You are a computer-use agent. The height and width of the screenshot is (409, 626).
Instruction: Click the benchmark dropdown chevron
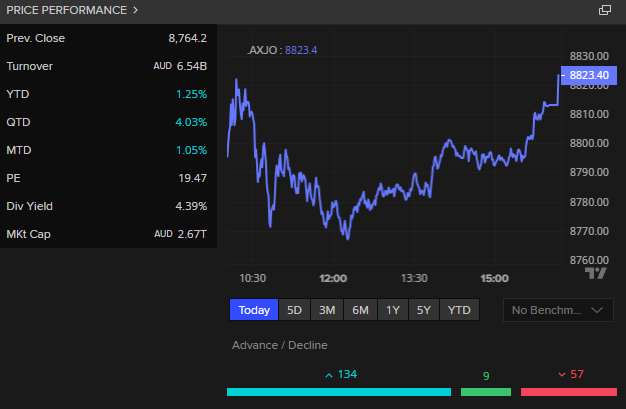[x=597, y=310]
